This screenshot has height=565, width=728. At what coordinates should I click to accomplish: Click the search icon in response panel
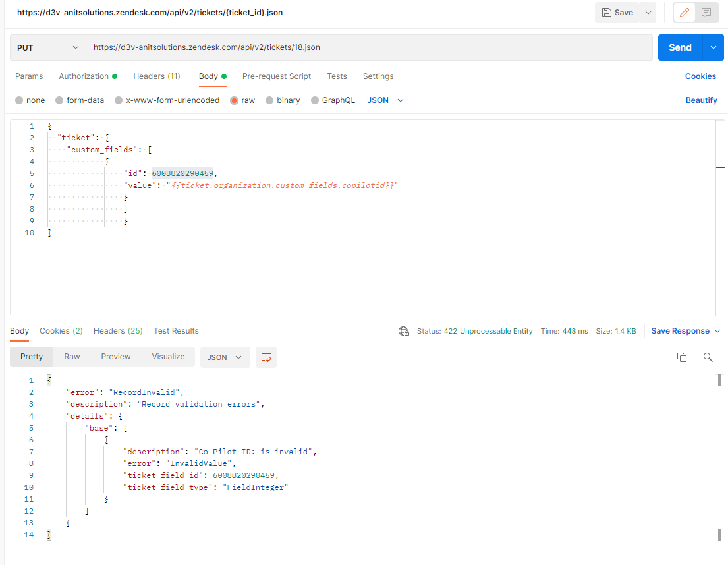[708, 357]
